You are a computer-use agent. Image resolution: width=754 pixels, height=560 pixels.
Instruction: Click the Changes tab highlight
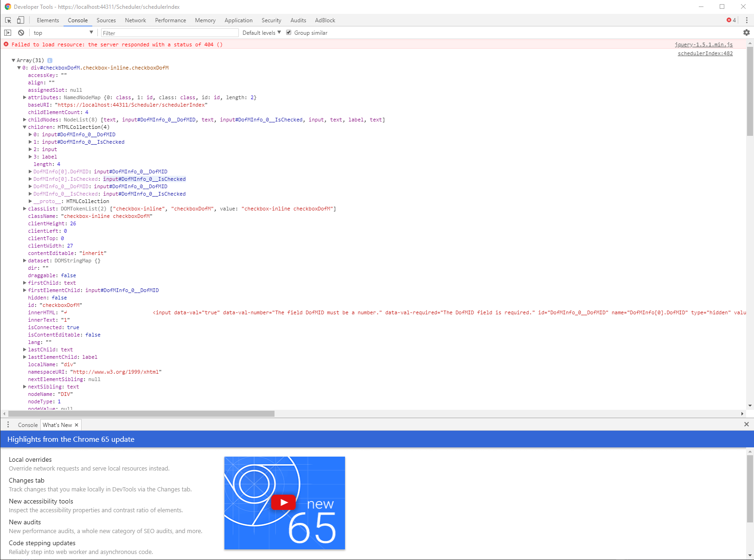coord(26,480)
